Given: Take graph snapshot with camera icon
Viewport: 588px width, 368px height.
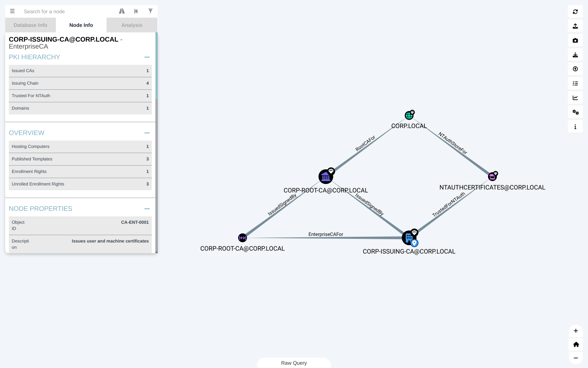Looking at the screenshot, I should [575, 40].
